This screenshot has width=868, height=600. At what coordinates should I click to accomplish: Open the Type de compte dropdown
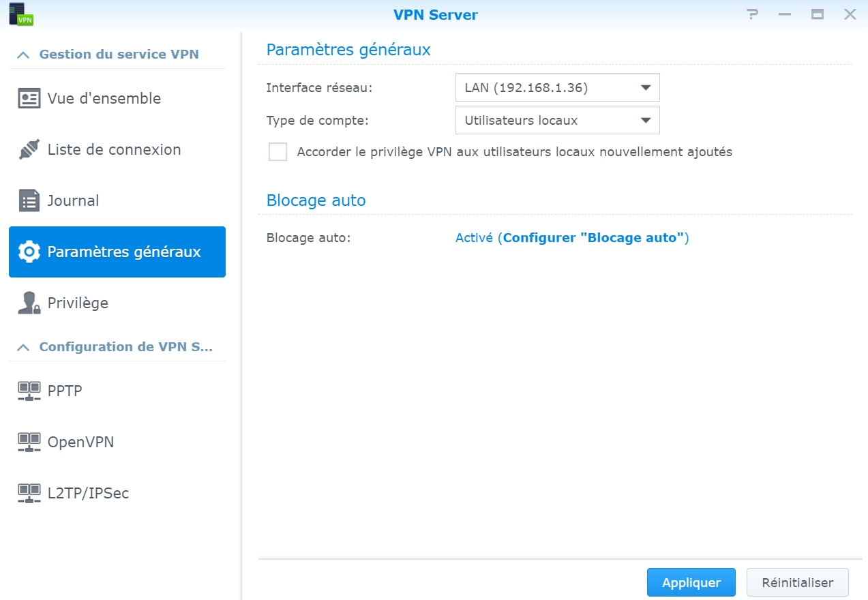(557, 120)
